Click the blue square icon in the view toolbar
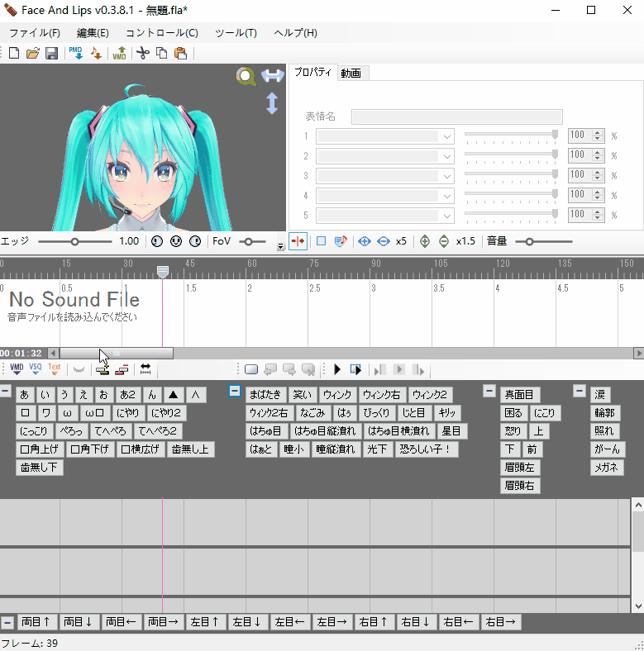Screen dimensions: 644x651 [321, 241]
